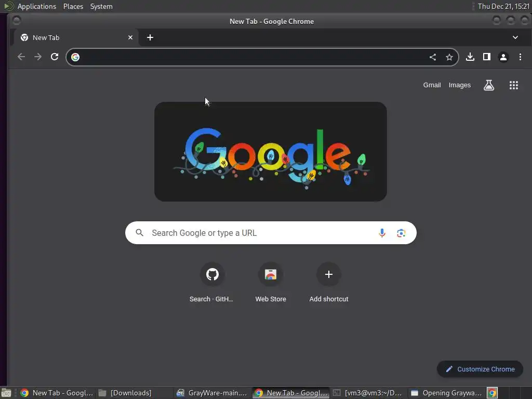532x399 pixels.
Task: Click the browser back arrow
Action: tap(21, 57)
